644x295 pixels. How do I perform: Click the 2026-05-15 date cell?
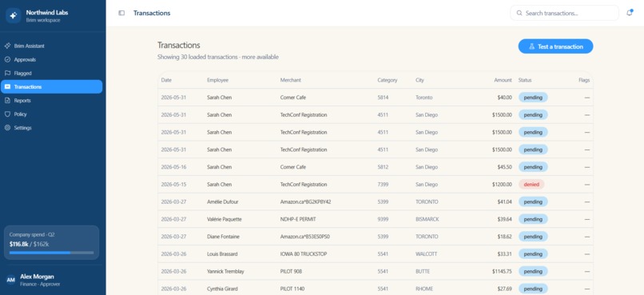click(173, 185)
